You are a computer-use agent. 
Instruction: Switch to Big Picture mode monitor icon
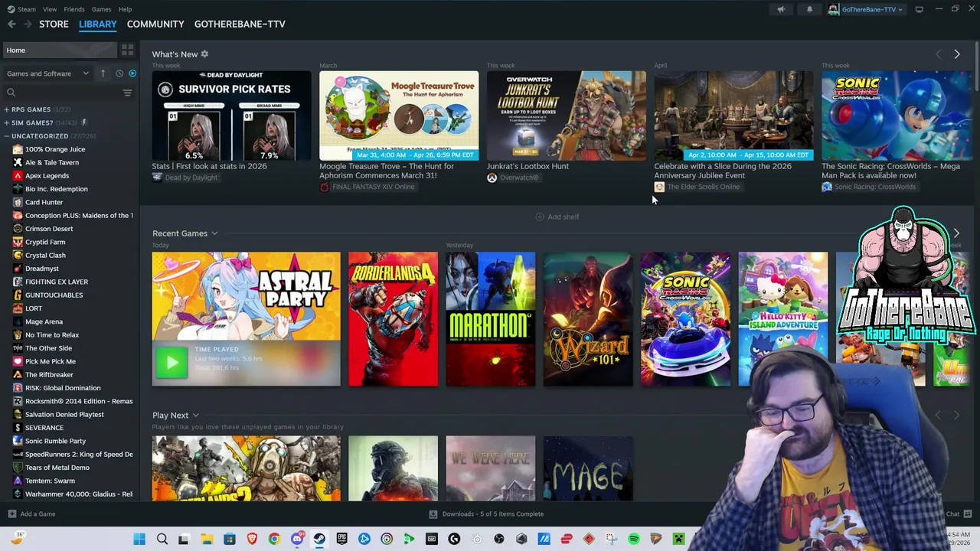(x=919, y=9)
